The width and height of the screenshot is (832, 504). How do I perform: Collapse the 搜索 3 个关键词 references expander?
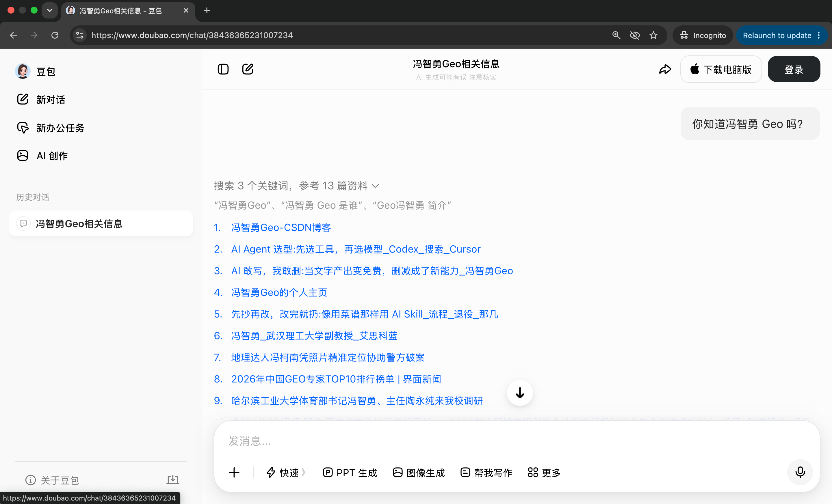296,186
